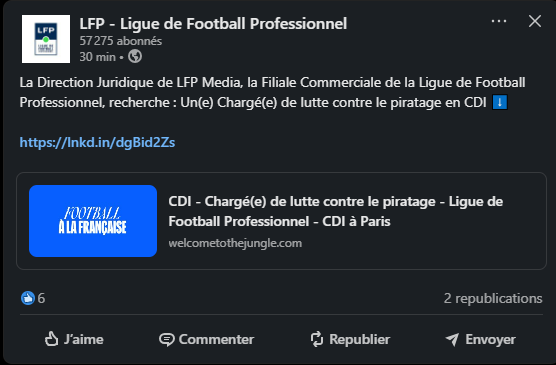Open Football à la Française preview thumbnail
Screen dimensions: 556x365
click(x=93, y=221)
